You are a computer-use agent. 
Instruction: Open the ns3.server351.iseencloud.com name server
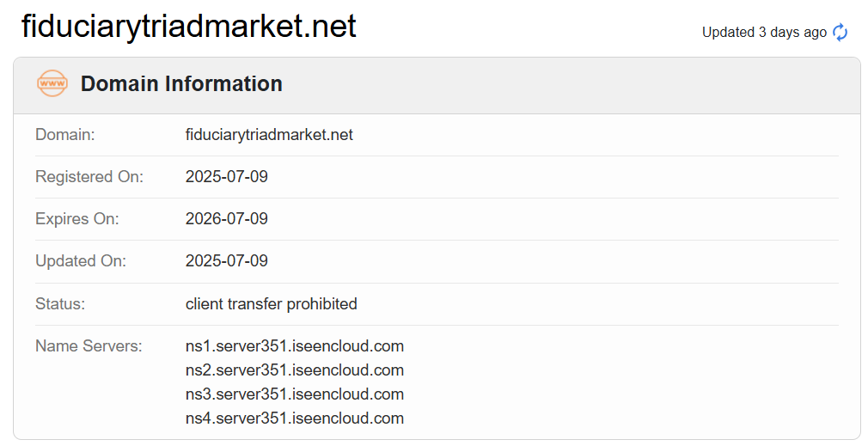click(x=295, y=394)
